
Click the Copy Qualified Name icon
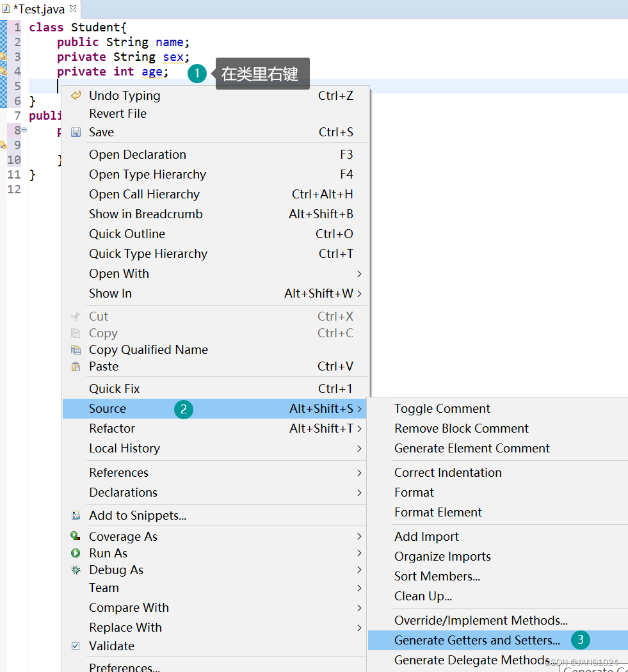pos(77,349)
